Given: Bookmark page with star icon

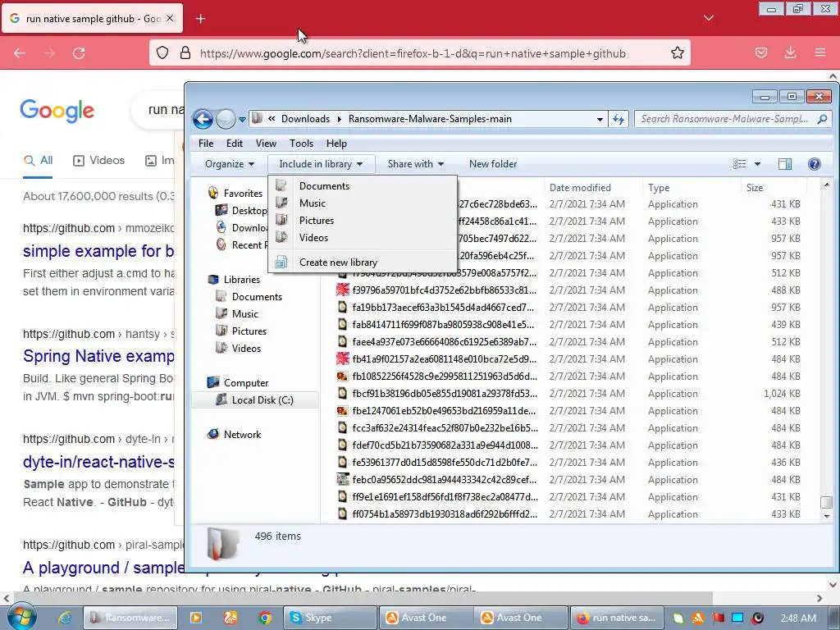Looking at the screenshot, I should pyautogui.click(x=677, y=53).
